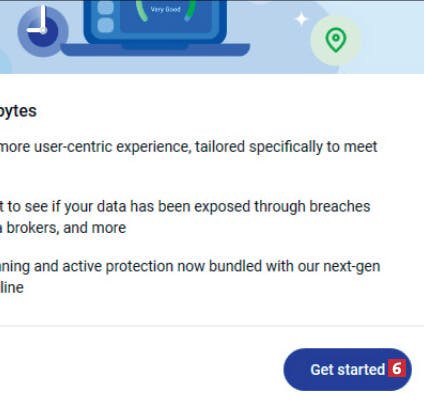Screen dimensions: 424x403
Task: Click the white sparkle star icon
Action: tap(301, 19)
